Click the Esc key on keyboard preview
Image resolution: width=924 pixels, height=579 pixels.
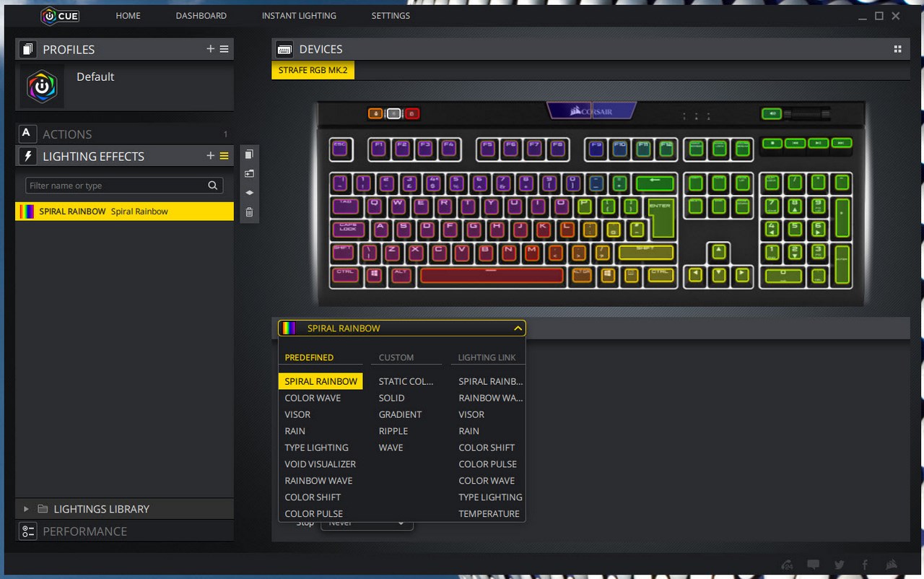[x=341, y=149]
